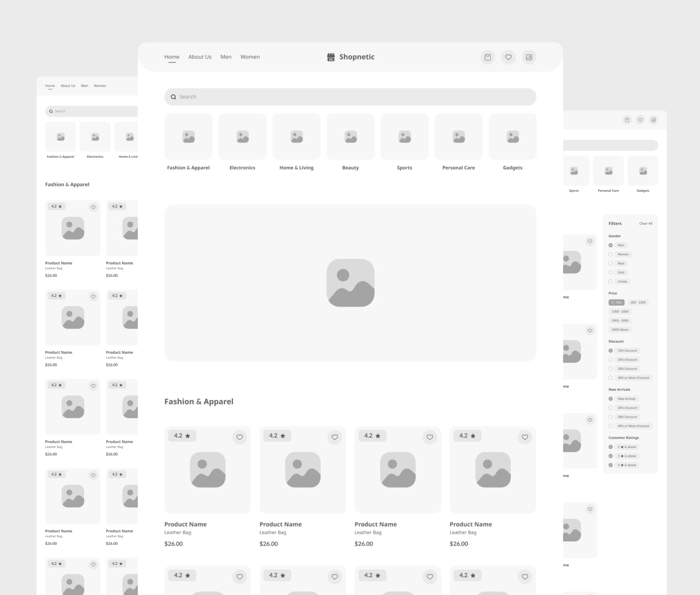Uncheck the 4 star & above rating filter

[x=611, y=465]
